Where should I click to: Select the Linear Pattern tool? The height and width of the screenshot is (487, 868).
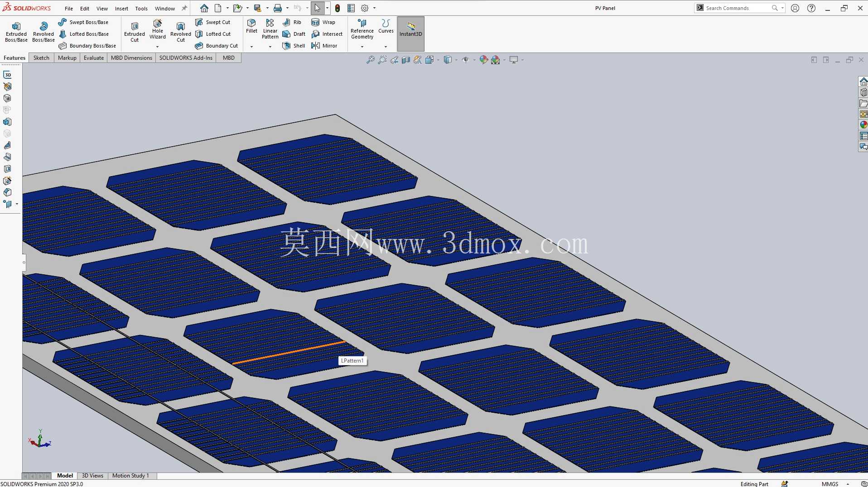coord(270,29)
